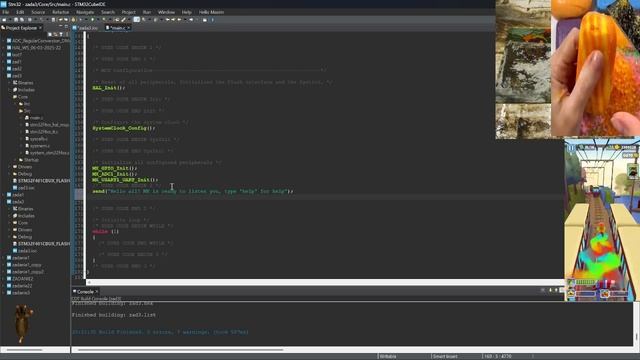Close the Console view tab

(96, 291)
